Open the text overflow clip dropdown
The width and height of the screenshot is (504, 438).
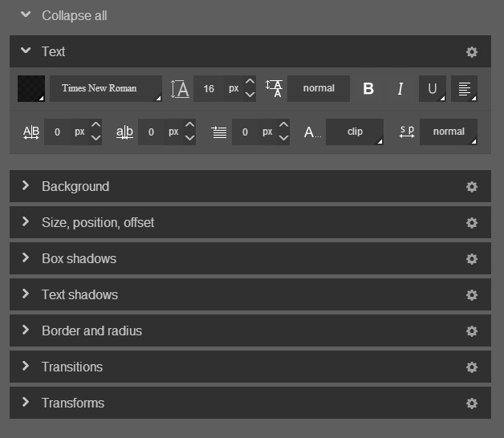[355, 132]
